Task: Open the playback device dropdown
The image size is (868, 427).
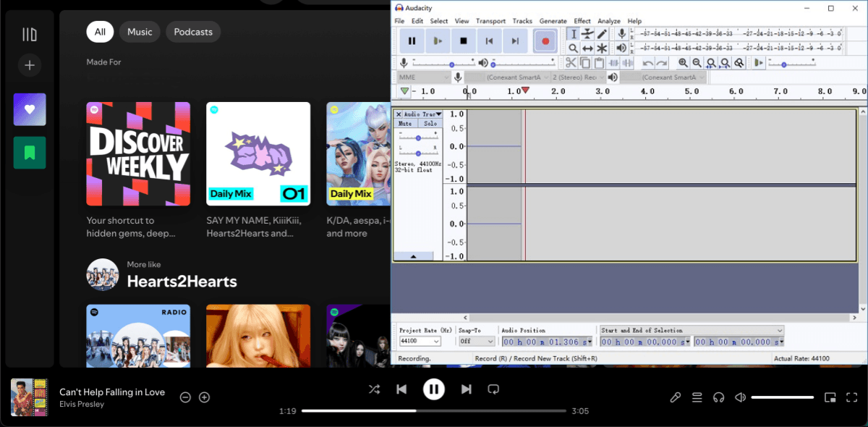Action: click(663, 77)
